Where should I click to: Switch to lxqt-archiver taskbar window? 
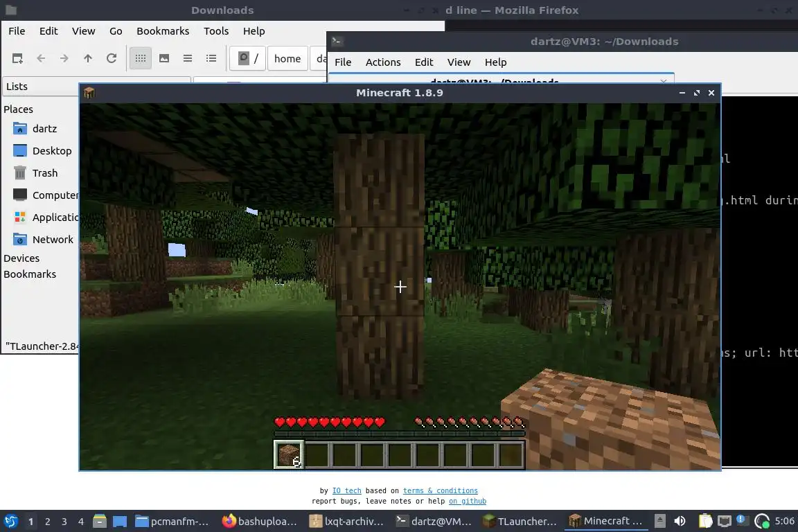347,522
